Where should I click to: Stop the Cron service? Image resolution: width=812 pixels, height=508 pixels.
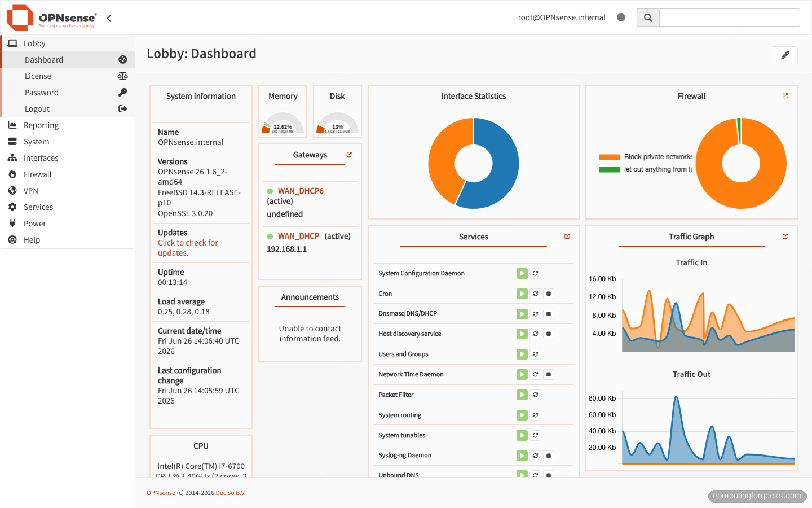pyautogui.click(x=549, y=294)
